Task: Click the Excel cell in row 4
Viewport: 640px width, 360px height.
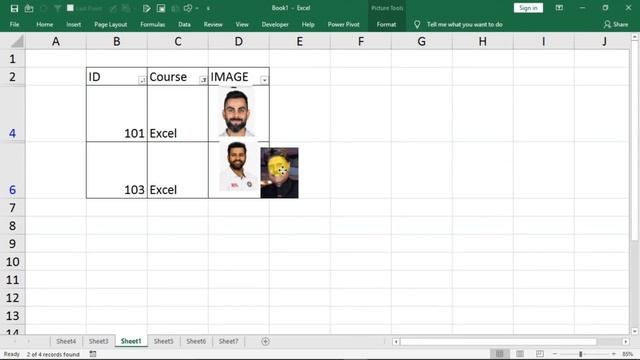Action: 178,114
